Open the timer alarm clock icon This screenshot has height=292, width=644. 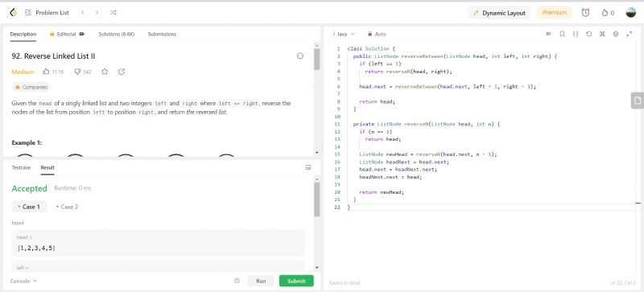pyautogui.click(x=585, y=13)
